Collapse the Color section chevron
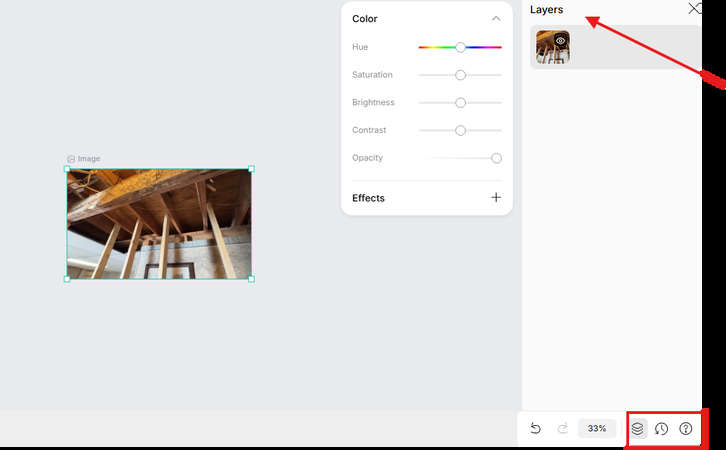Viewport: 726px width, 450px height. pyautogui.click(x=496, y=19)
